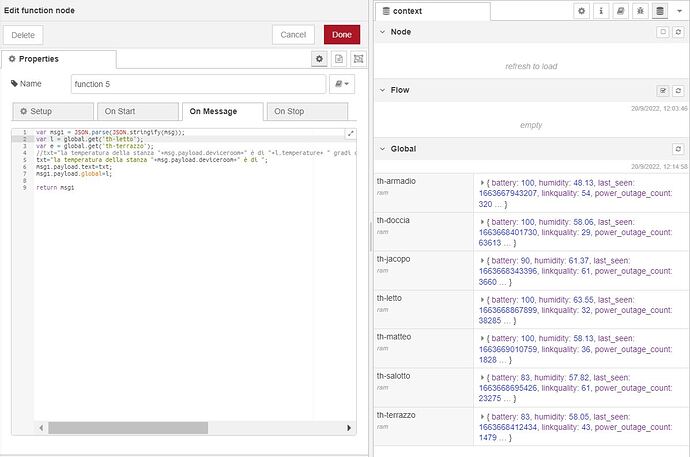Refresh Node context section
This screenshot has height=457, width=690.
click(678, 32)
